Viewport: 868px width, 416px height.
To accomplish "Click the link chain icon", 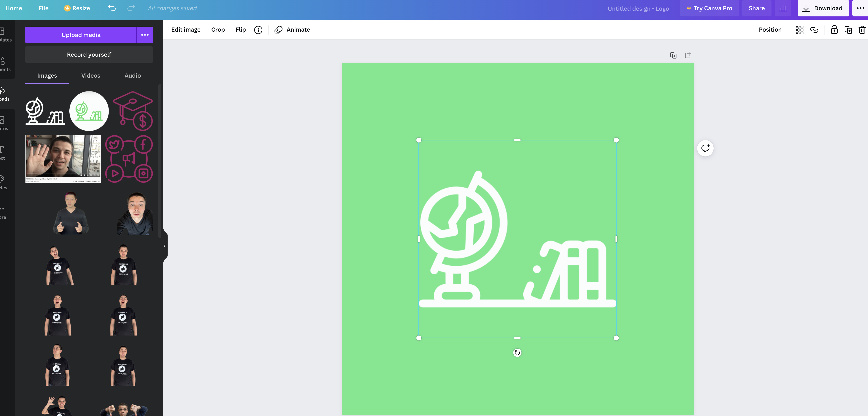I will 814,30.
